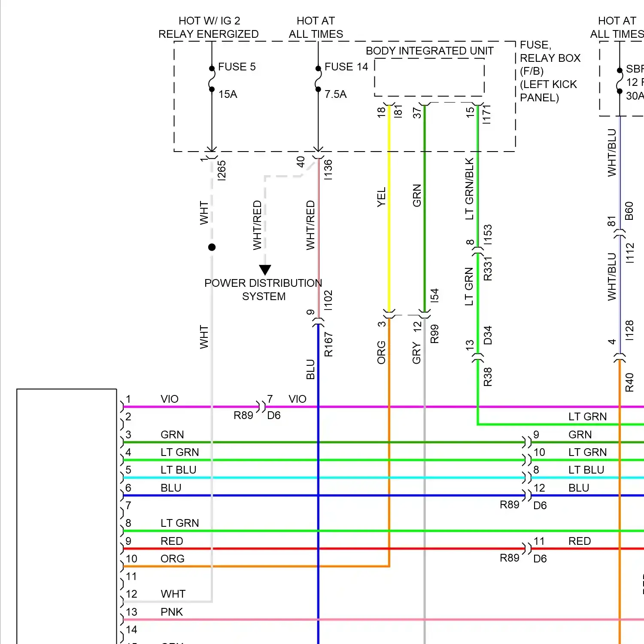Select the vertical "ORG" label below pin 3
This screenshot has width=644, height=644.
381,352
